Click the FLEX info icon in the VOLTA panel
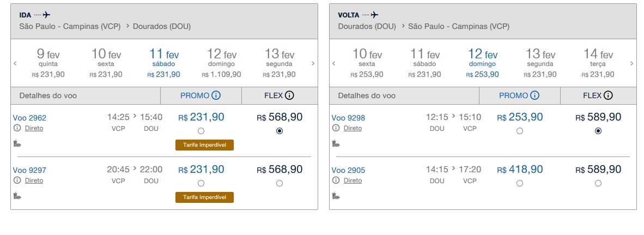The width and height of the screenshot is (644, 235). (x=608, y=95)
